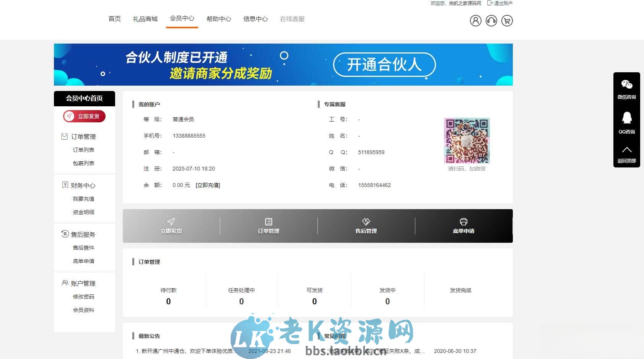The image size is (644, 359).
Task: Open the 信息中心 menu item
Action: (255, 18)
